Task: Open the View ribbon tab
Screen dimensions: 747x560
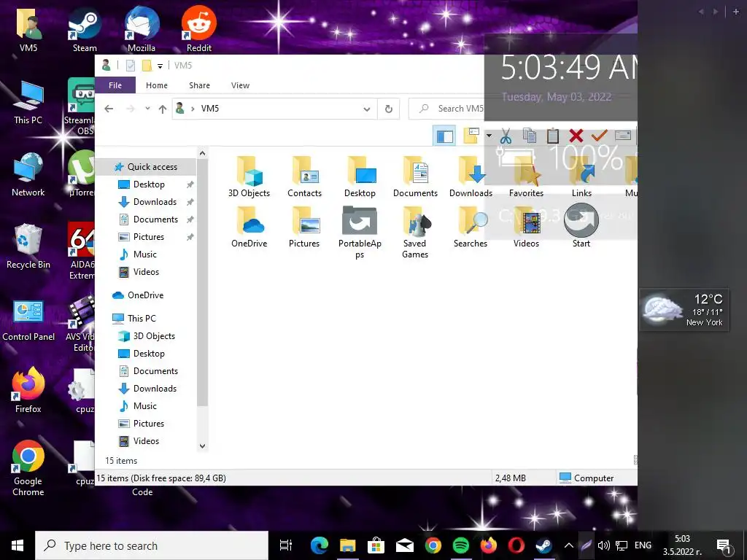Action: pos(240,85)
